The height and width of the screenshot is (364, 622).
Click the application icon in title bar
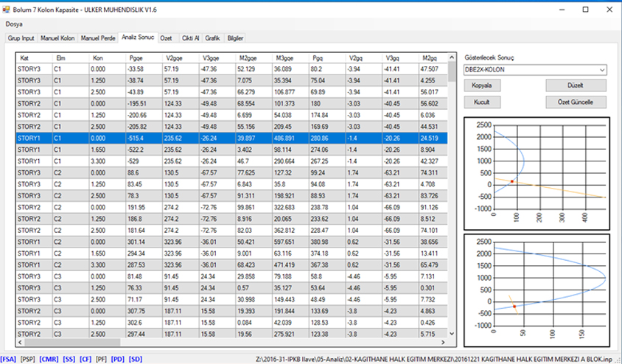[x=6, y=10]
